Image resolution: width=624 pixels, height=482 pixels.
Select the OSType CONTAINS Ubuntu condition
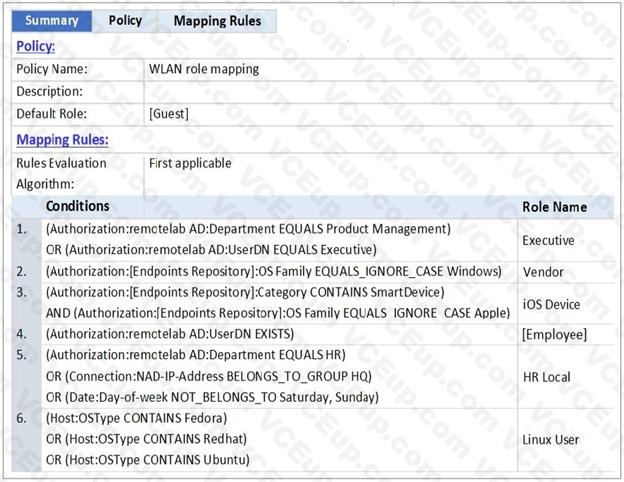click(148, 460)
